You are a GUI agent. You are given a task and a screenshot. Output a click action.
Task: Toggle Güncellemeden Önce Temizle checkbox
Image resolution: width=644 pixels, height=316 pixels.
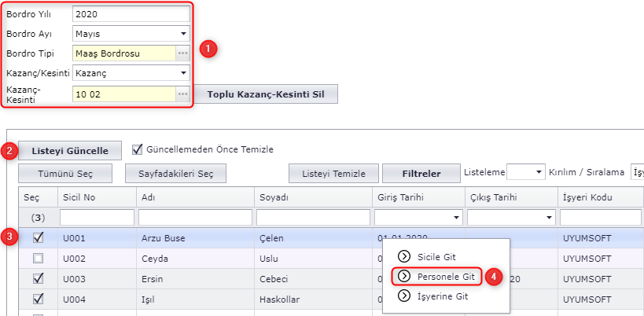pos(138,149)
